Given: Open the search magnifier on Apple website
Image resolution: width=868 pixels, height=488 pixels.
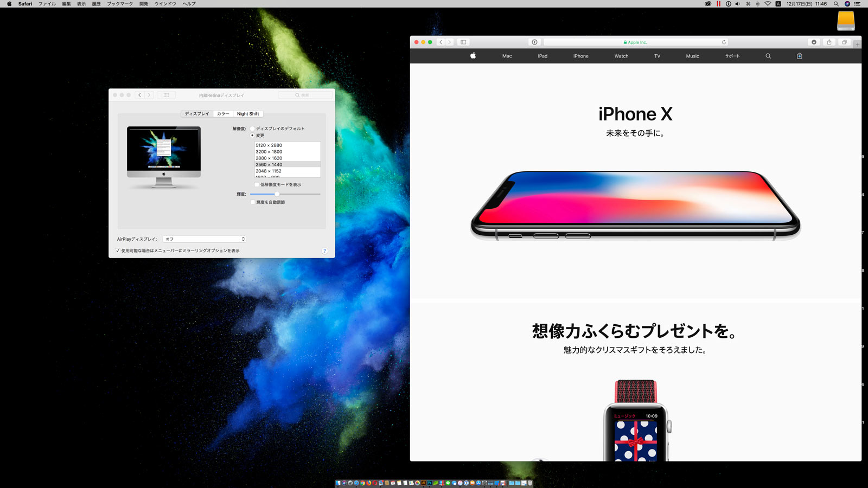Looking at the screenshot, I should click(x=768, y=56).
